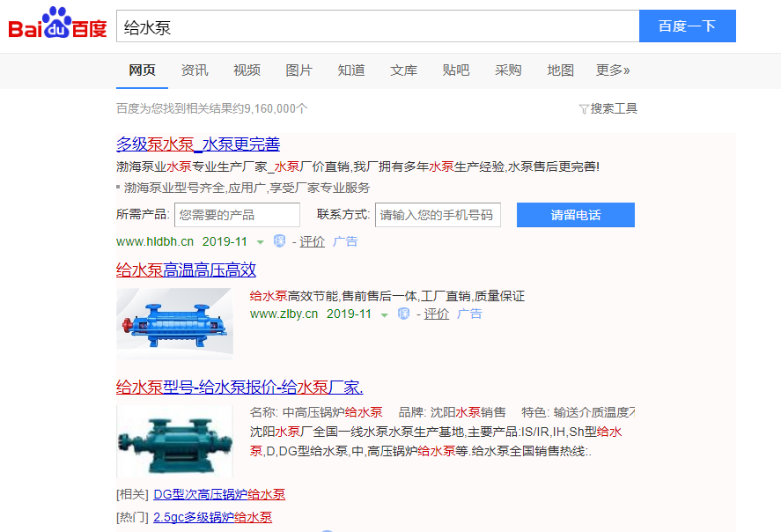Click the Baidu logo
Viewport: 781px width, 532px height.
[x=57, y=24]
